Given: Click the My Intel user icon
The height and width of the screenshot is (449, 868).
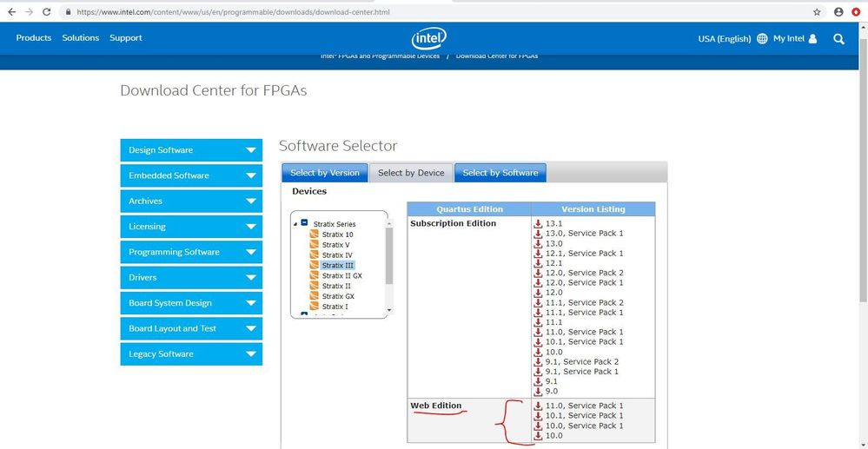Looking at the screenshot, I should [x=812, y=39].
